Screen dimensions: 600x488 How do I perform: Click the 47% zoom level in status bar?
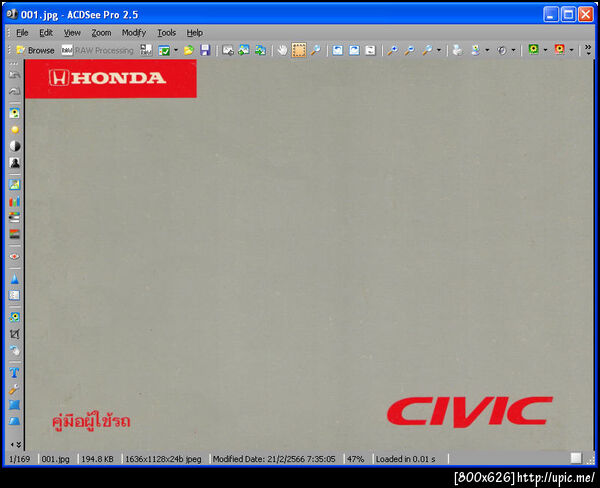click(355, 459)
